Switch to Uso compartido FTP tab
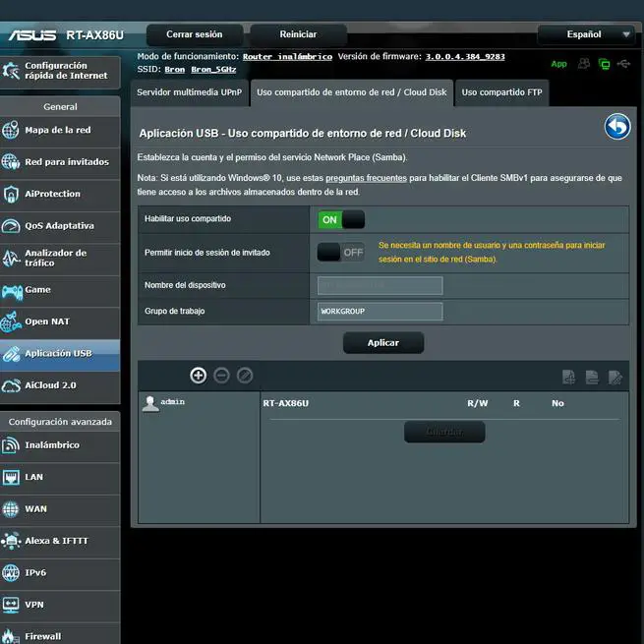This screenshot has width=644, height=644. click(x=501, y=92)
